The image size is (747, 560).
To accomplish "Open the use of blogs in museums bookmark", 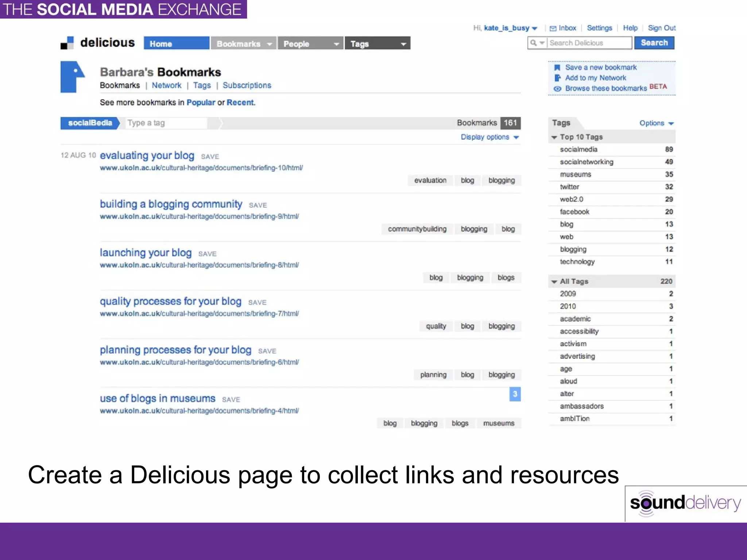I will 158,398.
